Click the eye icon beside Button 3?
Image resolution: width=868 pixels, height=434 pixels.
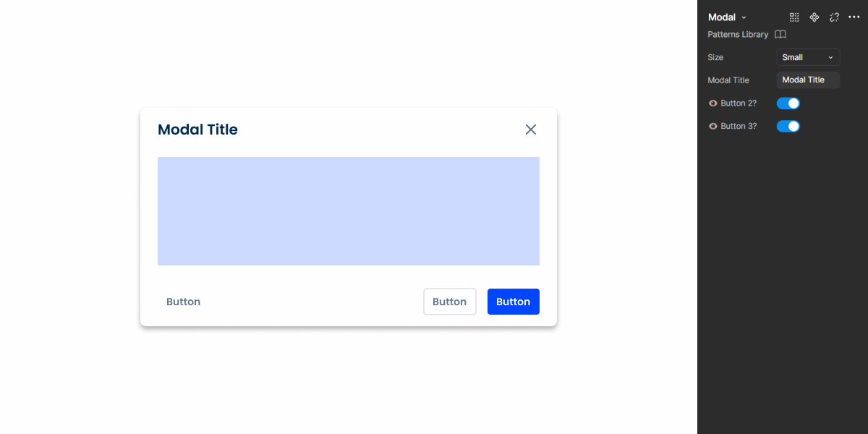(712, 126)
